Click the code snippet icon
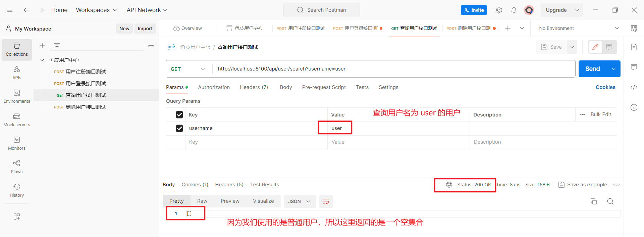This screenshot has height=237, width=644. 634,87
